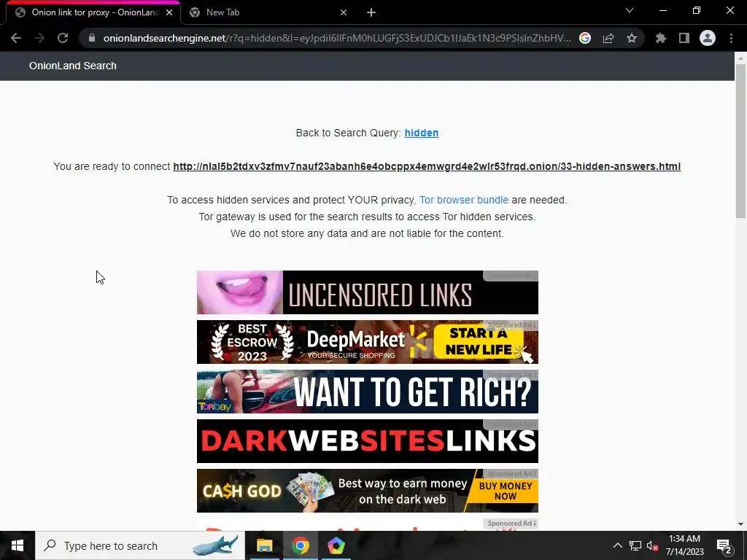Open the Extensions puzzle icon
Viewport: 747px width, 560px height.
pos(661,38)
